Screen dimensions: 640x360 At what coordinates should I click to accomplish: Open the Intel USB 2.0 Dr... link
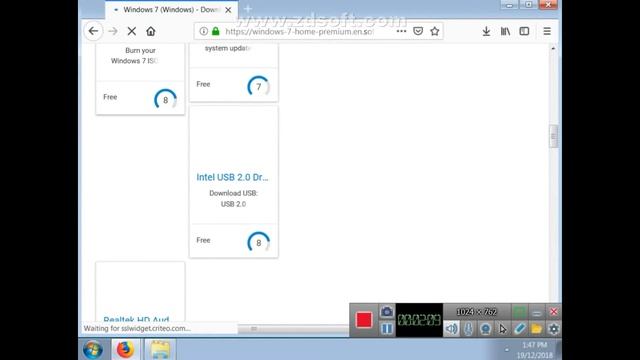[x=232, y=177]
